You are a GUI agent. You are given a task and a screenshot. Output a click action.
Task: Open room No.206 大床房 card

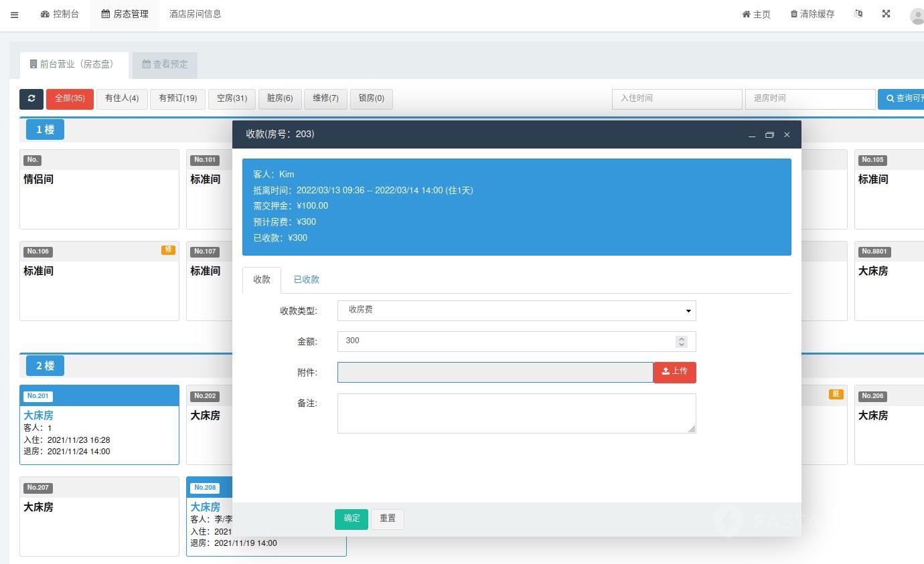(889, 425)
